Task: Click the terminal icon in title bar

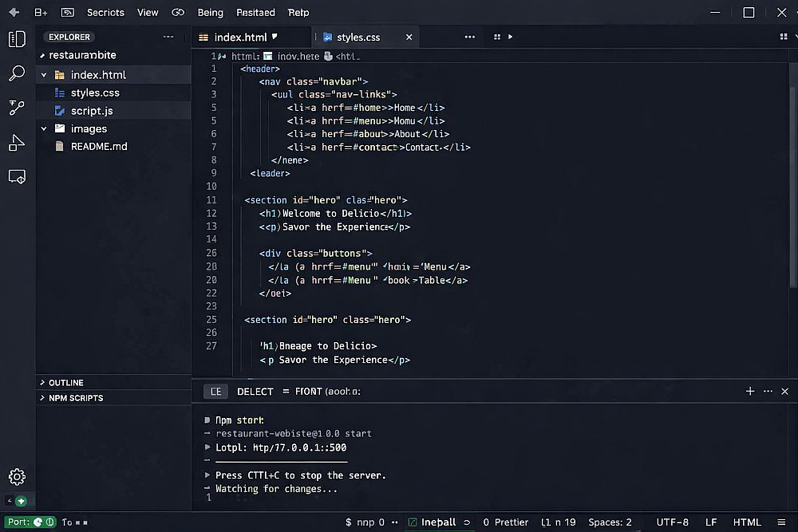Action: click(x=68, y=12)
